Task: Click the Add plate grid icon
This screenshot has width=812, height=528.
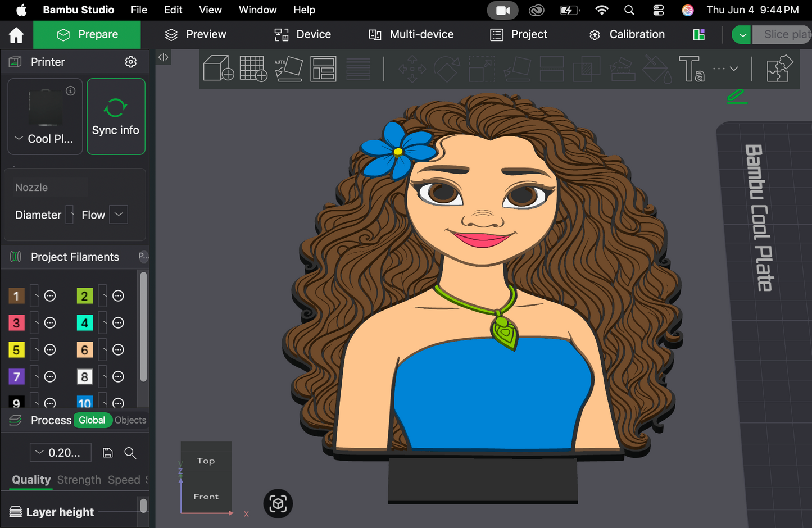Action: pyautogui.click(x=253, y=69)
